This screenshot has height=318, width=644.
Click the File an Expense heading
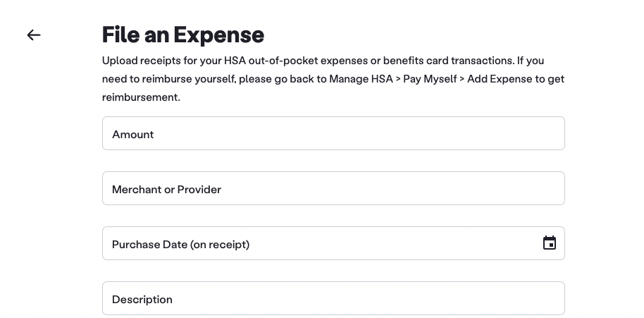183,35
